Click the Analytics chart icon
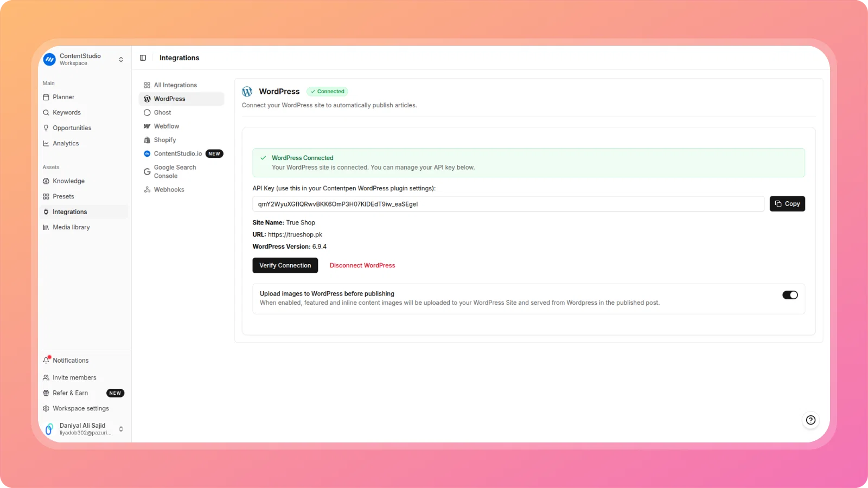This screenshot has height=488, width=868. [x=46, y=144]
